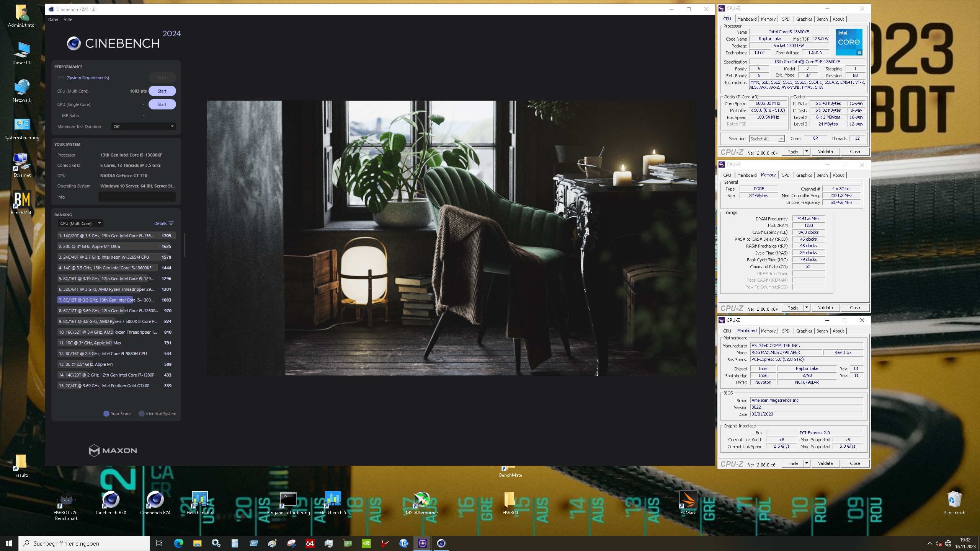Launch the 3DMark desktop shortcut
The width and height of the screenshot is (980, 551).
coord(688,503)
